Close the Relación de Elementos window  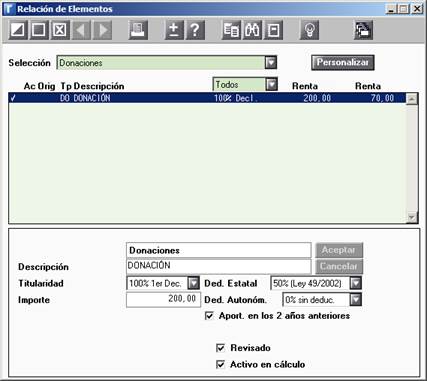(417, 9)
